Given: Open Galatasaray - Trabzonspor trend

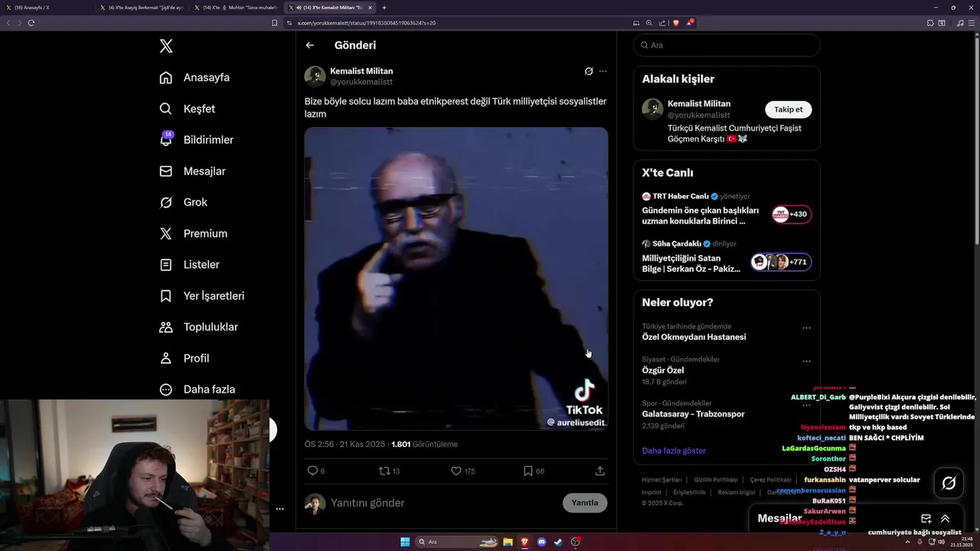Looking at the screenshot, I should pos(693,414).
